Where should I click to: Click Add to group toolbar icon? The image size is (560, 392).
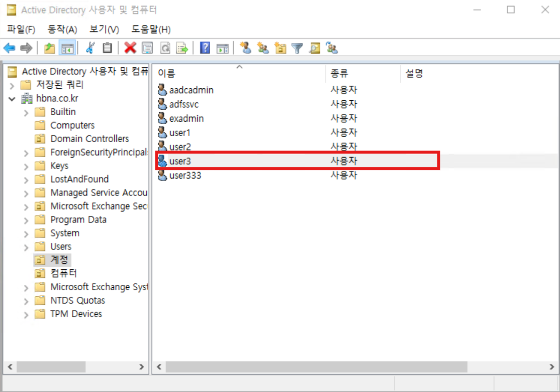click(332, 48)
